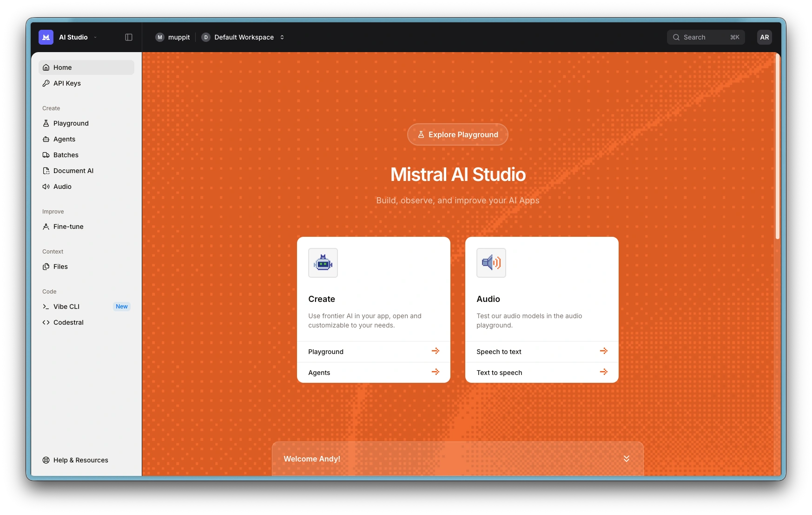Viewport: 812px width, 515px height.
Task: Click the Text to speech arrow icon
Action: pos(603,372)
